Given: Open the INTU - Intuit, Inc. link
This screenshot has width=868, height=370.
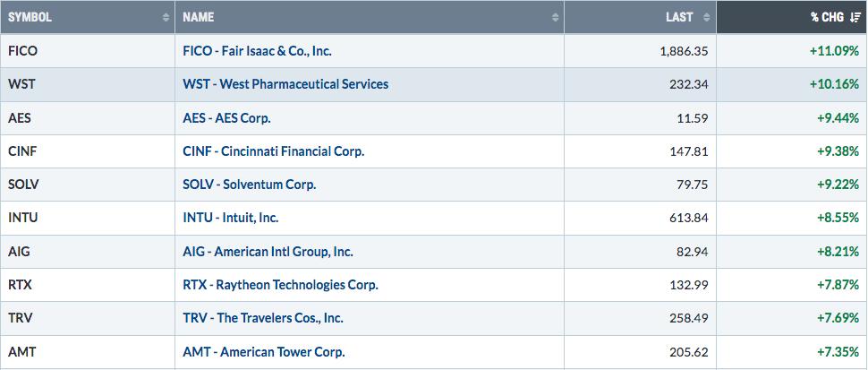Looking at the screenshot, I should [231, 219].
